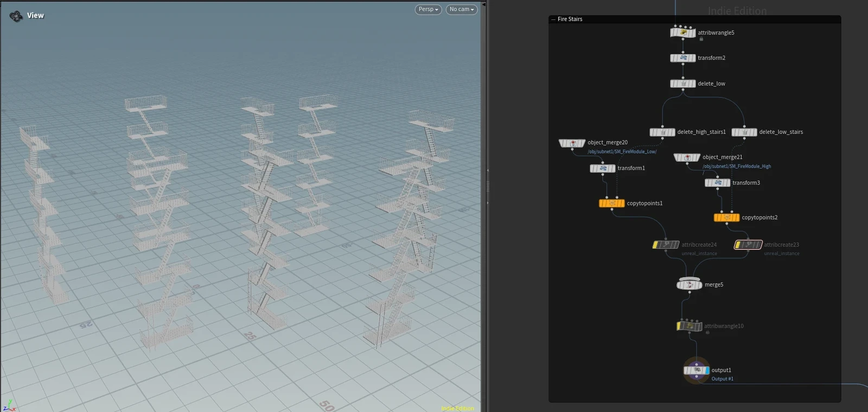Image resolution: width=868 pixels, height=412 pixels.
Task: Click the View tool camera icon
Action: [16, 16]
